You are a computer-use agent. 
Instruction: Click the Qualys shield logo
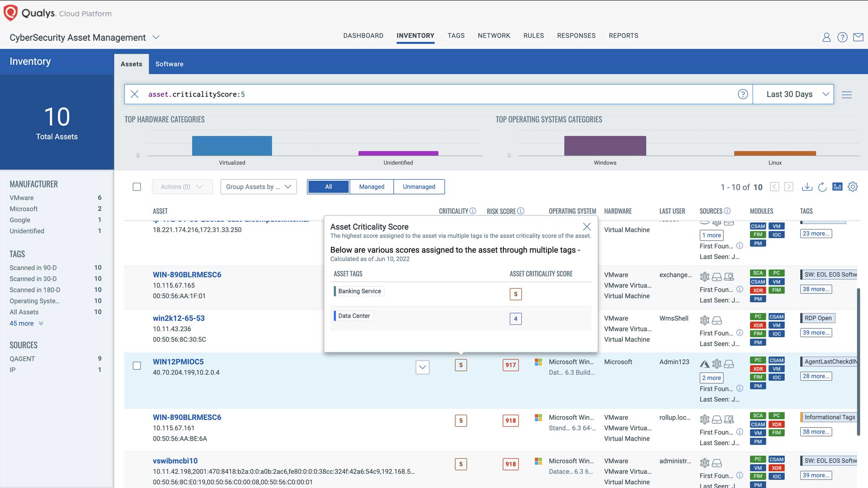tap(11, 13)
